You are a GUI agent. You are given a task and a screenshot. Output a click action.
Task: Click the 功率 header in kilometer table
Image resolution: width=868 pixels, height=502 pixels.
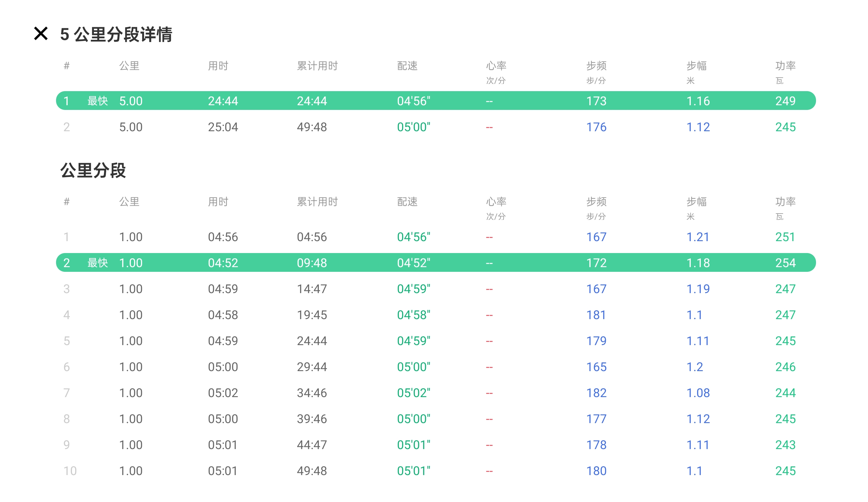(x=785, y=202)
